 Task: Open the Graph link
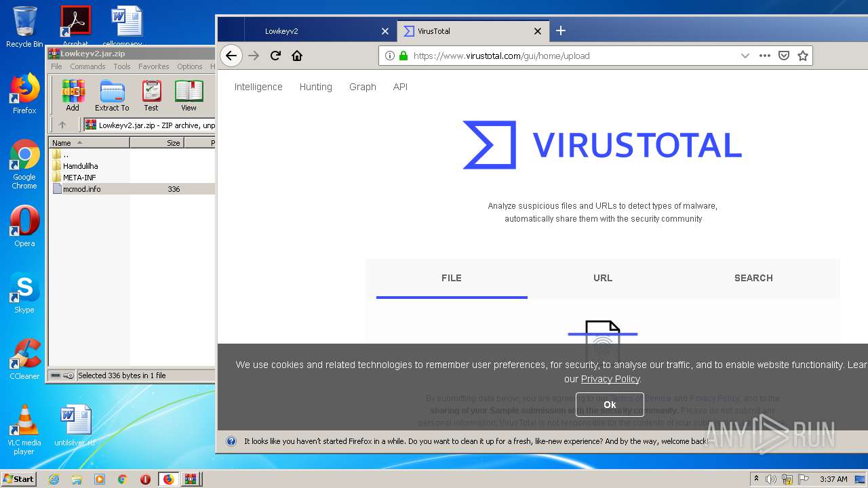pos(363,87)
